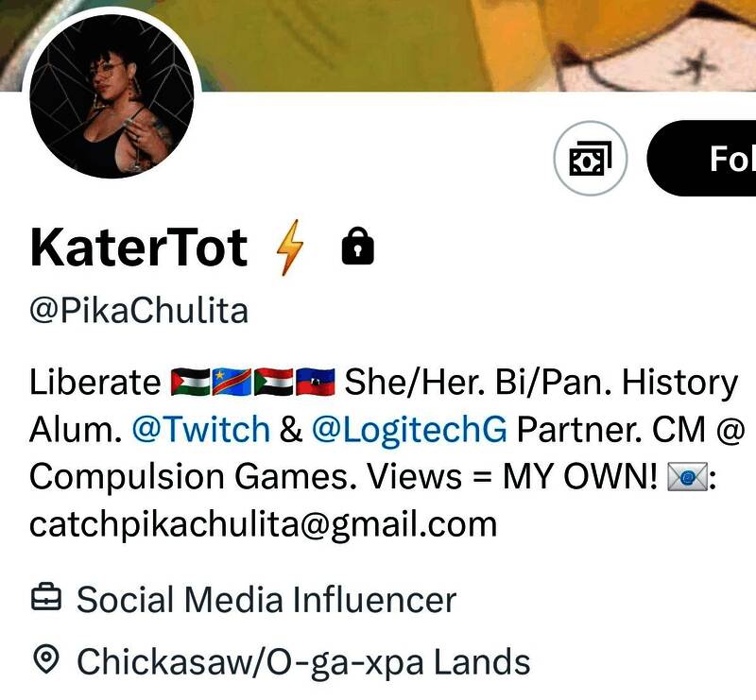Click the location pin icon
Screen dimensions: 756x700
pyautogui.click(x=46, y=659)
